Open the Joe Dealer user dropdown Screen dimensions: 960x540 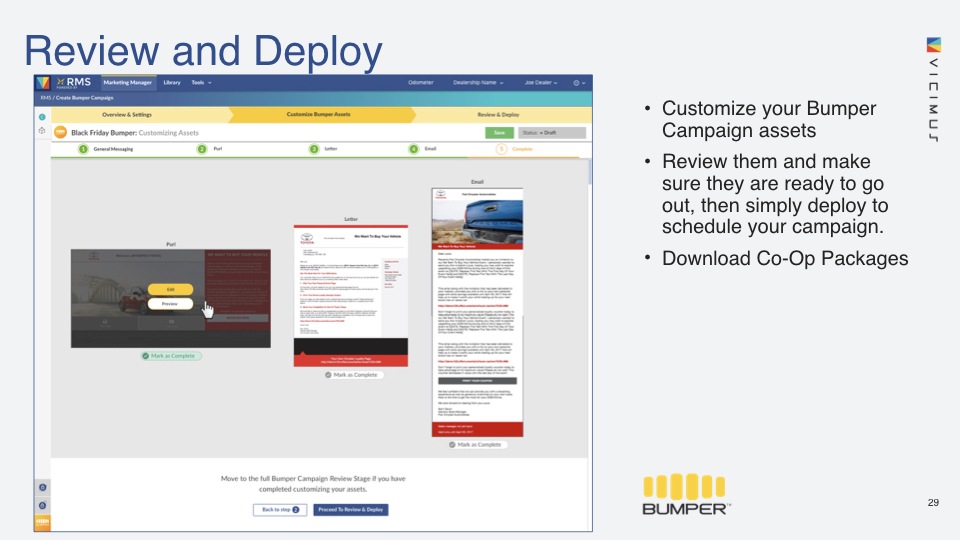point(541,83)
